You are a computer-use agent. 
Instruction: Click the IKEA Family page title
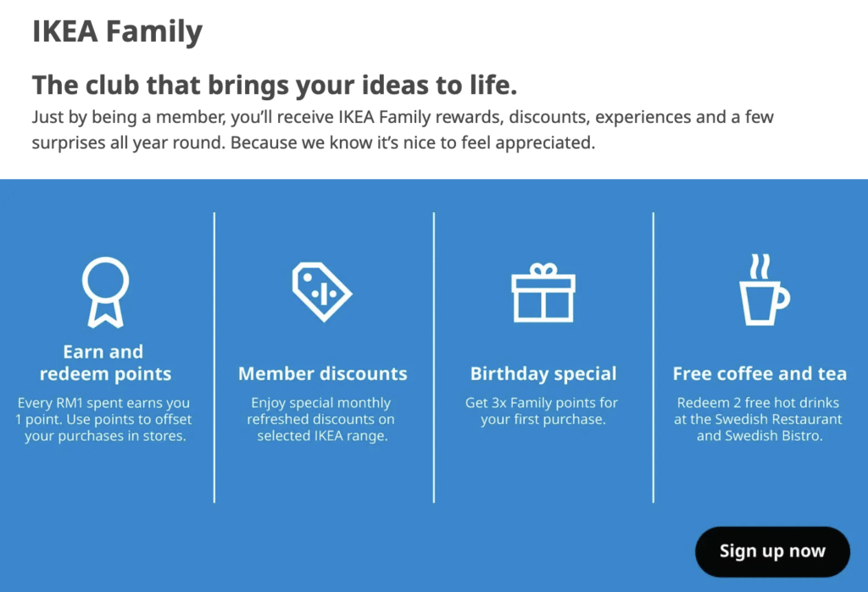117,31
